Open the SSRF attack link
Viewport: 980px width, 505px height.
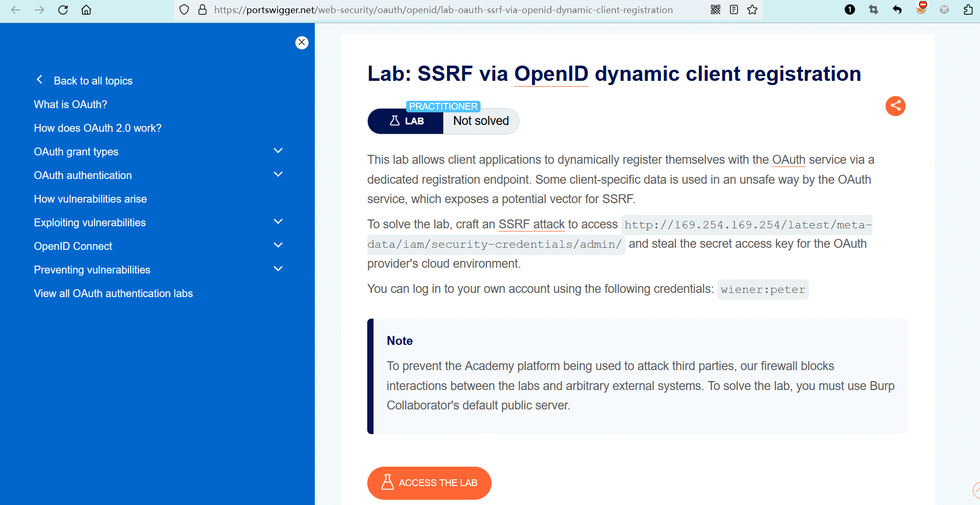(x=531, y=225)
